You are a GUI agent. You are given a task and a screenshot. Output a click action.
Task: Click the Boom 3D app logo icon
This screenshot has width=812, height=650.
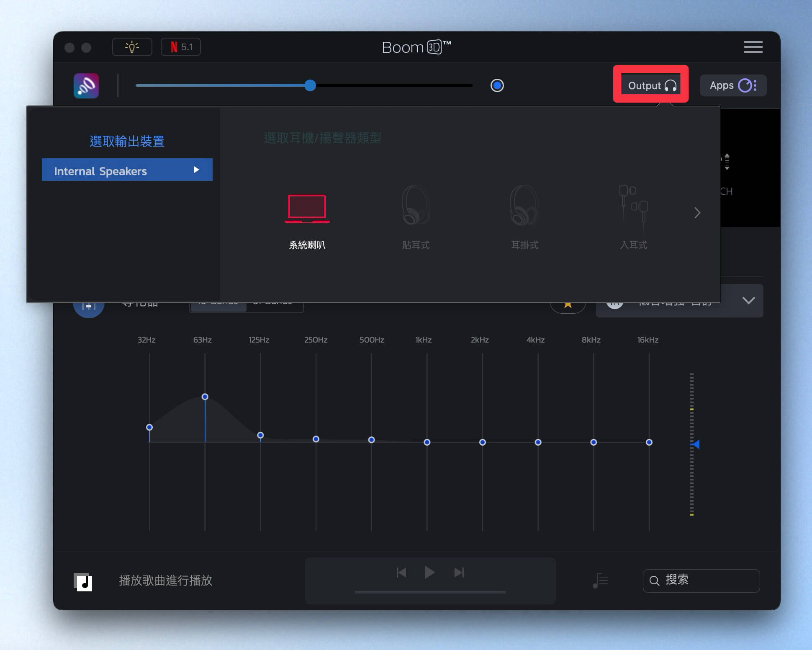(86, 86)
